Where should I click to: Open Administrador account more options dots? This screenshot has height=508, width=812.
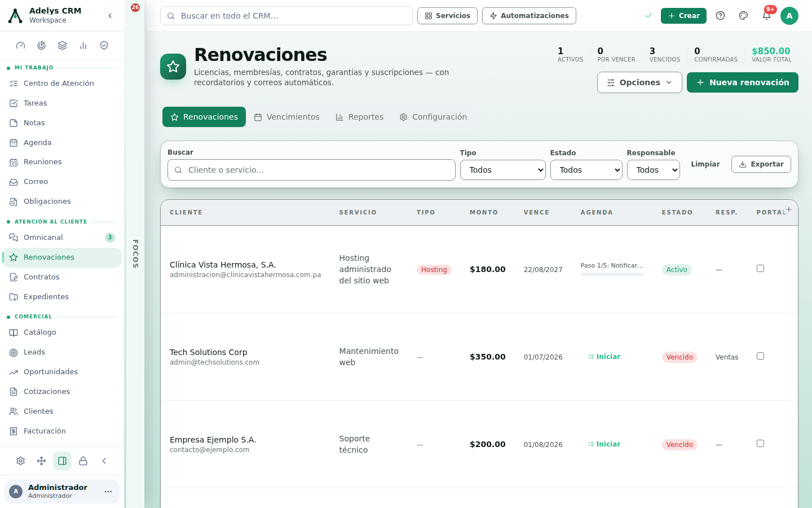click(108, 492)
